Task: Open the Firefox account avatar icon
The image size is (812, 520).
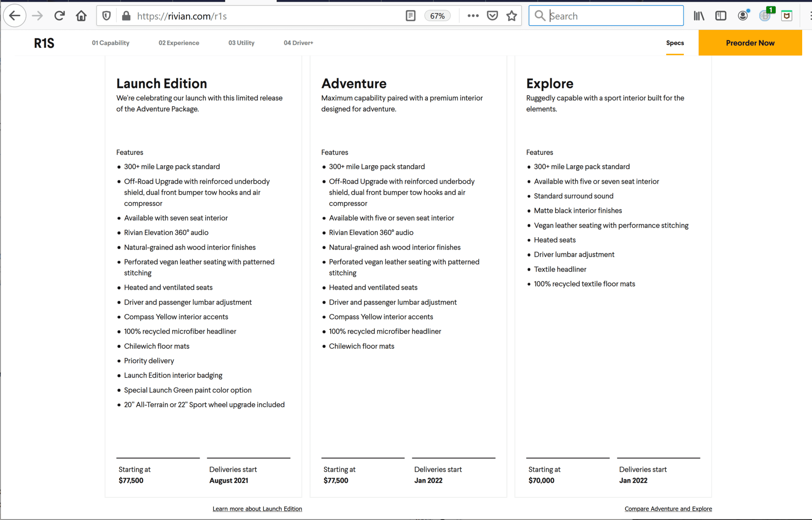Action: (x=743, y=16)
